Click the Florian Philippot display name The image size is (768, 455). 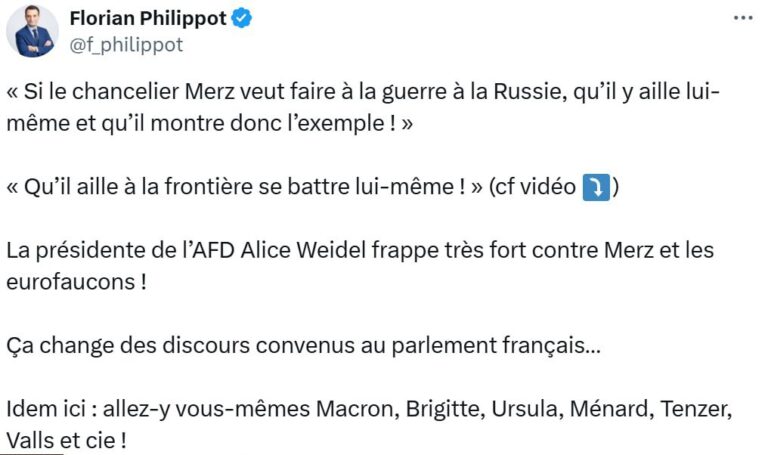(x=149, y=18)
